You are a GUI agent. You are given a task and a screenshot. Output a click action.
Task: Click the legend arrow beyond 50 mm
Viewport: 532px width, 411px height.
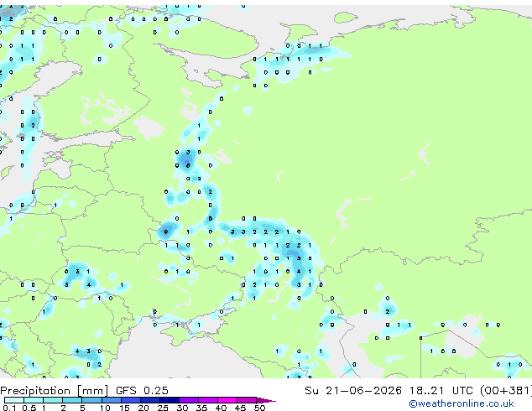pos(266,400)
